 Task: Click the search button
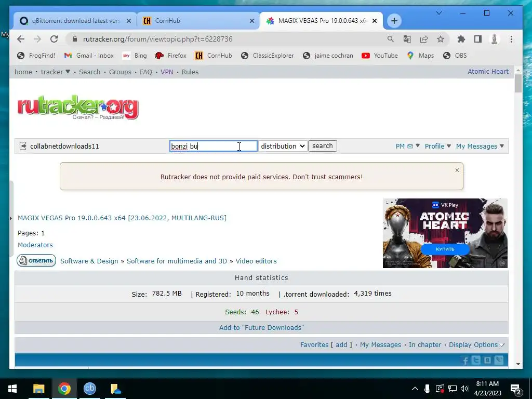[322, 146]
